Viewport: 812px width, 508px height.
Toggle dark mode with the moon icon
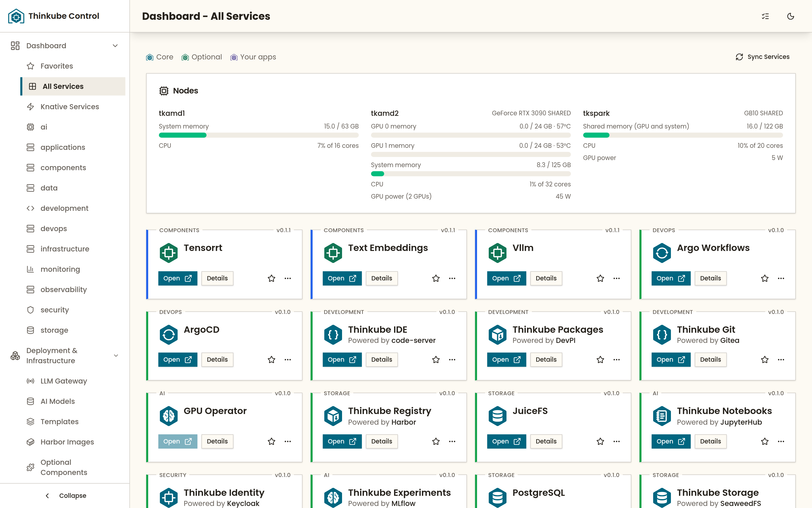tap(790, 16)
